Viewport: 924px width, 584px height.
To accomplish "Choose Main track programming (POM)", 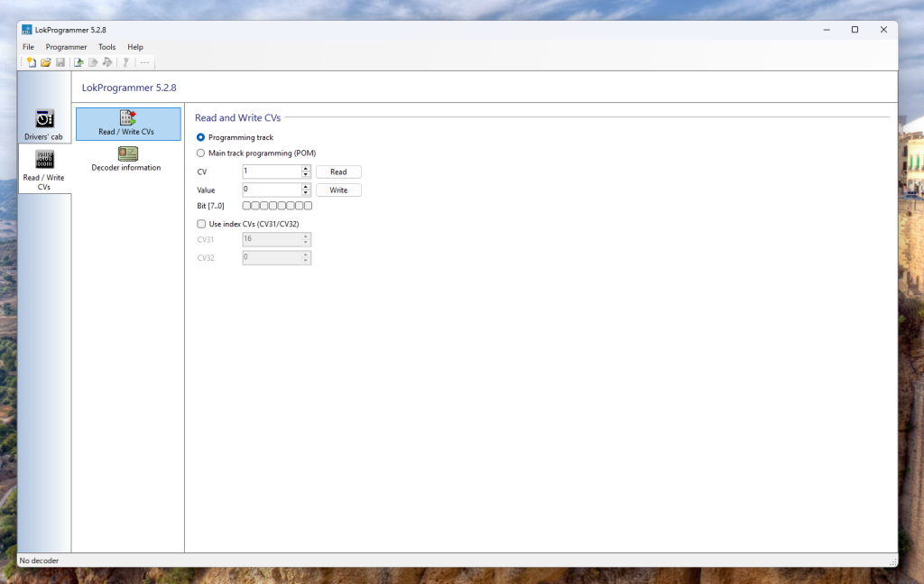I will [x=201, y=153].
